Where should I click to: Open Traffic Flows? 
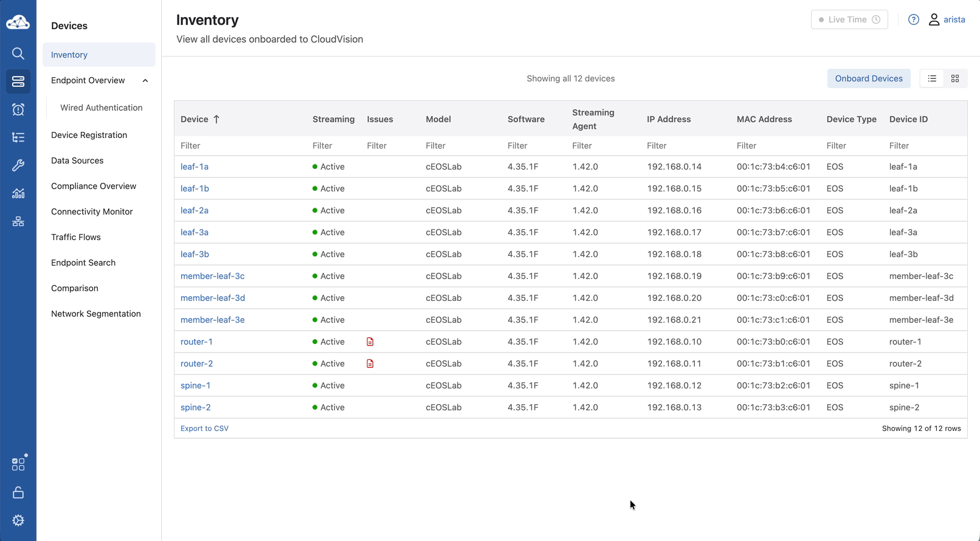(x=76, y=237)
